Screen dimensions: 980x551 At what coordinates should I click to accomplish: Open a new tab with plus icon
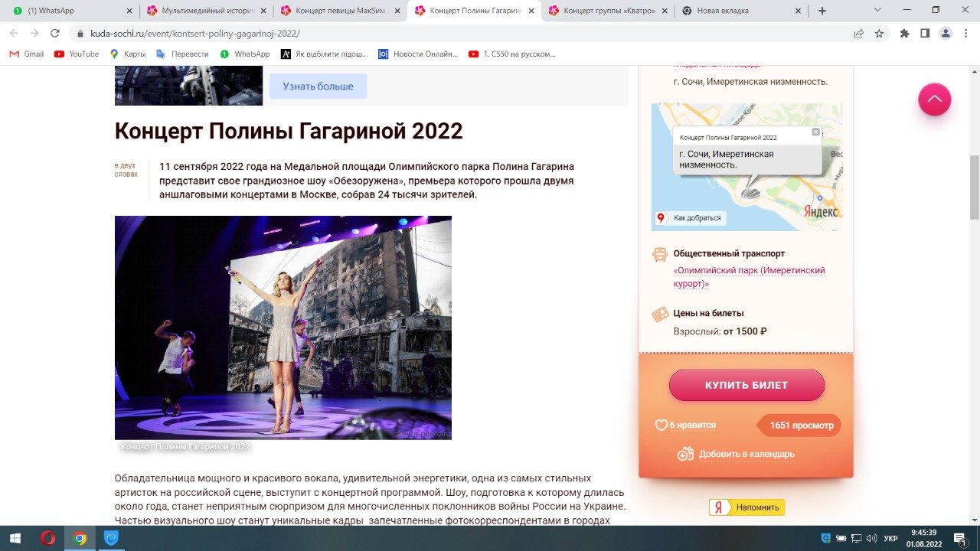pos(822,11)
